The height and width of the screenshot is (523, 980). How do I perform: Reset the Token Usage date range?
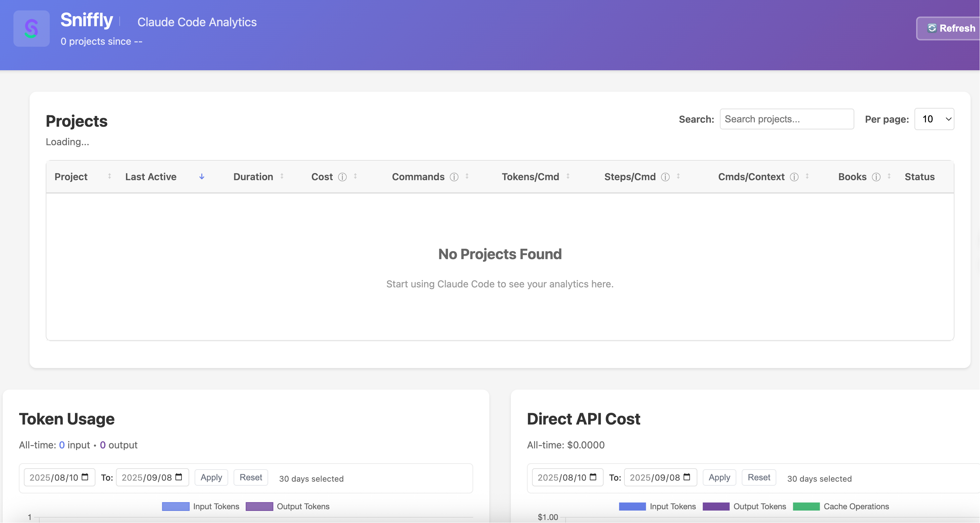pyautogui.click(x=251, y=477)
